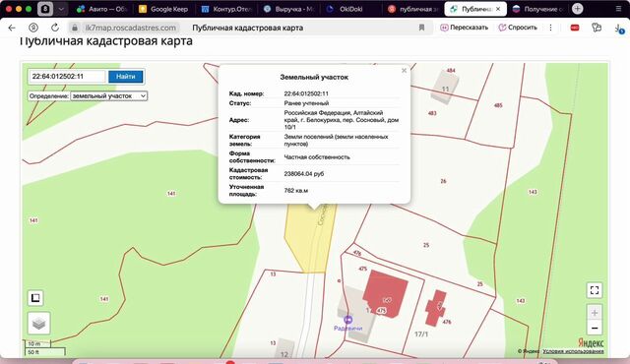This screenshot has width=630, height=364.
Task: Open the browser three-dot options menu
Action: tap(550, 28)
